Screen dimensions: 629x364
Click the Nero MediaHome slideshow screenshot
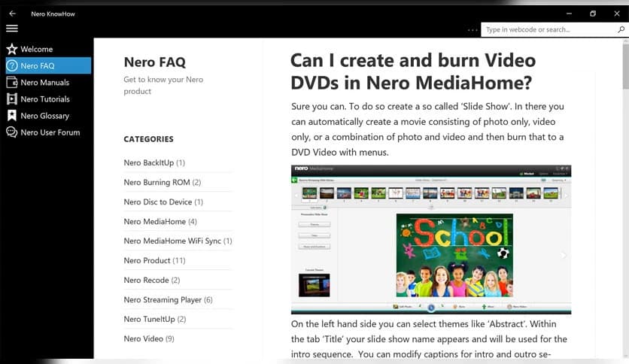pyautogui.click(x=431, y=239)
